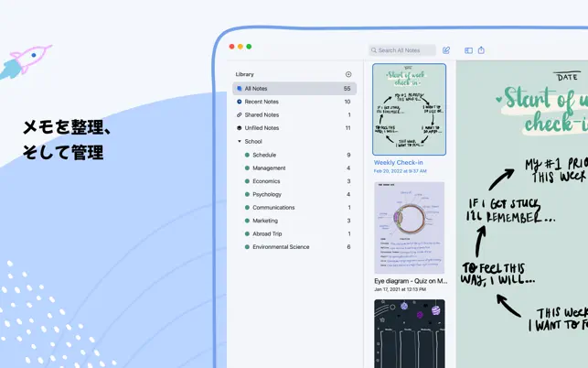Collapse the School folder disclosure triangle
The width and height of the screenshot is (588, 368).
point(240,141)
